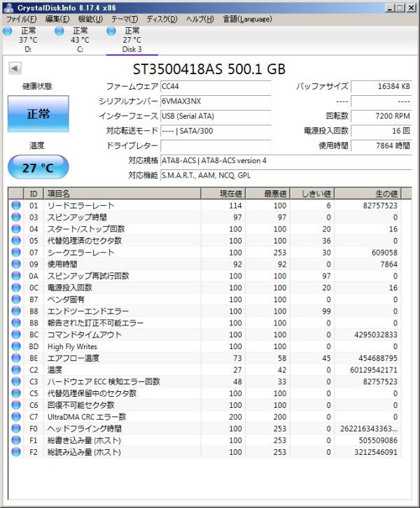This screenshot has height=508, width=420.
Task: Click the status icon for ID BE エアフロー温度
Action: tap(16, 358)
